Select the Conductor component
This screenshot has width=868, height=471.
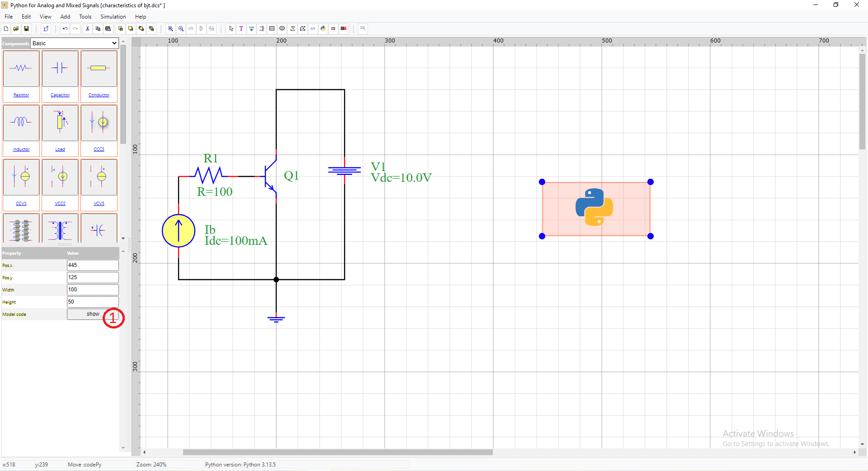pyautogui.click(x=99, y=68)
